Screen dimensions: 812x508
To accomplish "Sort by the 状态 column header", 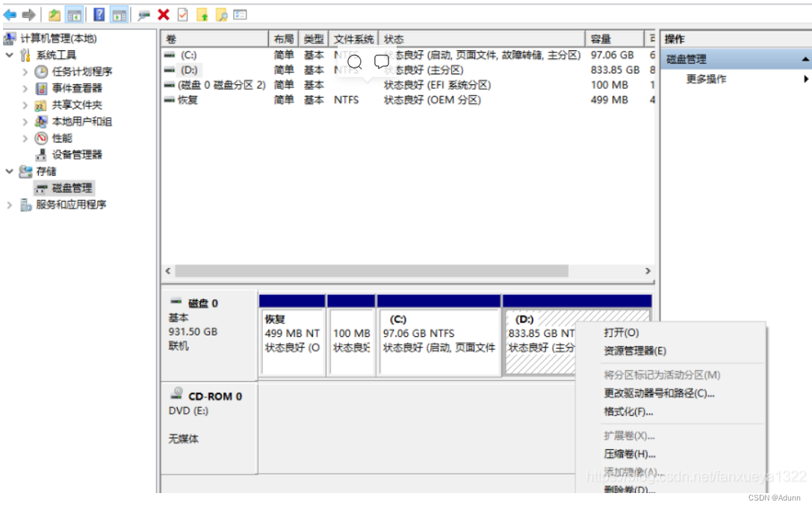I will point(482,39).
